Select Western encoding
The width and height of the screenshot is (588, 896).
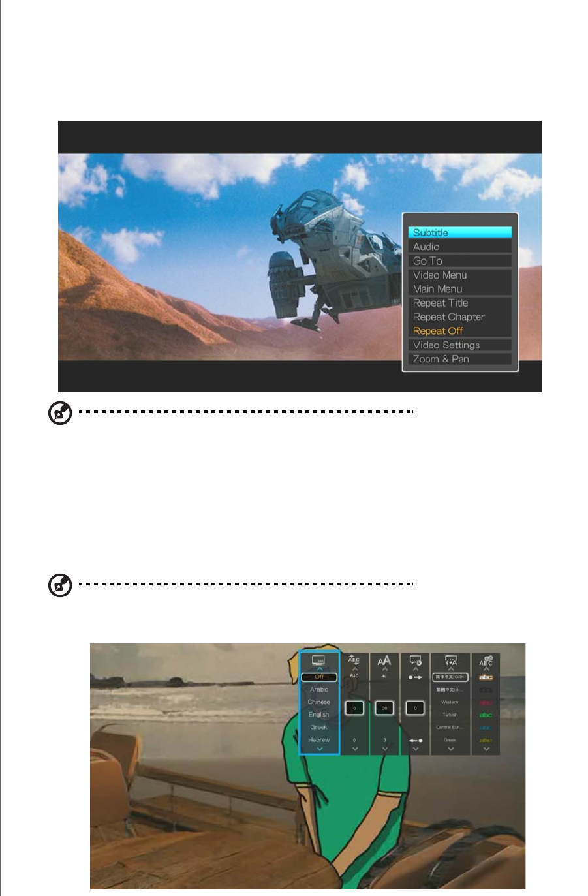click(x=450, y=702)
